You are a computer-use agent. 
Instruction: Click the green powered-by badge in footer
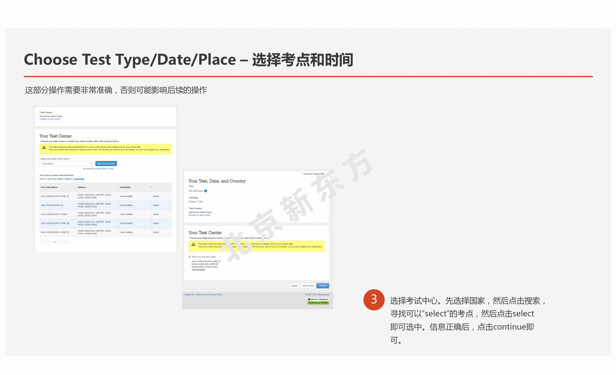(x=318, y=303)
